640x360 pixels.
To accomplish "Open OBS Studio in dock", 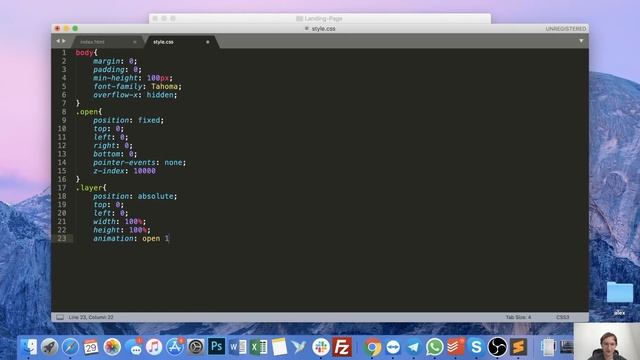I will [x=497, y=347].
